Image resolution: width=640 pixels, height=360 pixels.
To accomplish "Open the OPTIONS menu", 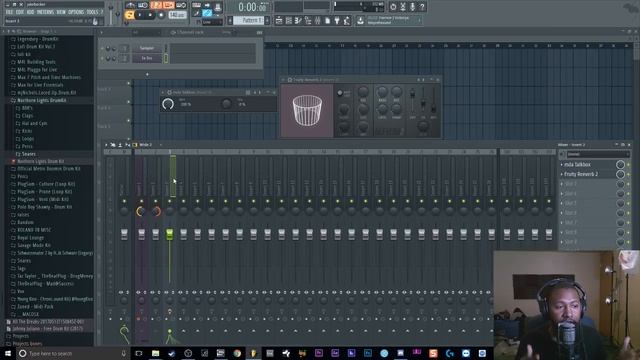I will click(76, 12).
